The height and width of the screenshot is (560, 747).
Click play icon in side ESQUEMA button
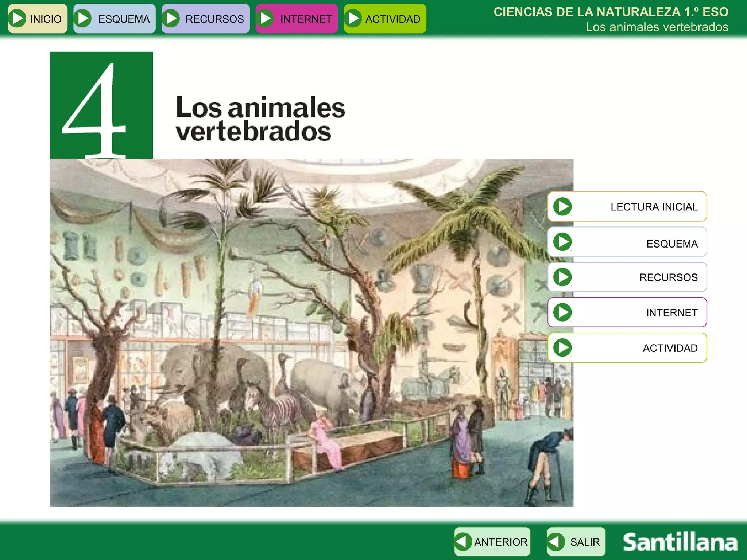(562, 242)
